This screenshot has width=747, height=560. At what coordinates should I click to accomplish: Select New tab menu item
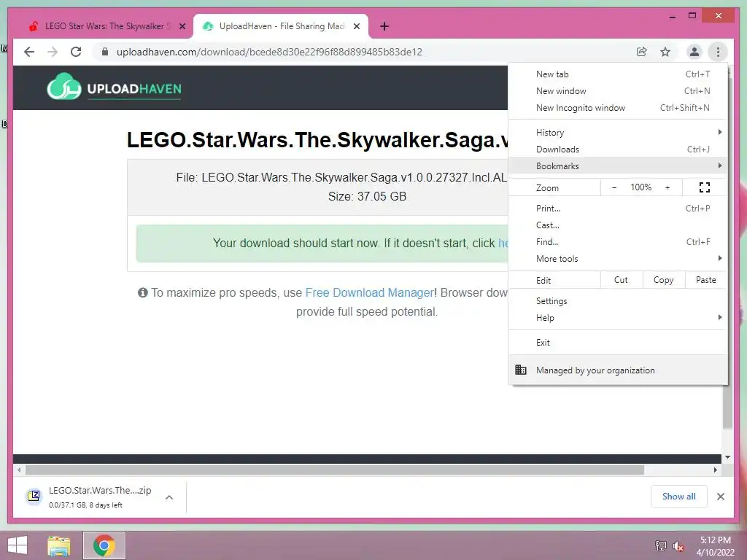pos(618,74)
